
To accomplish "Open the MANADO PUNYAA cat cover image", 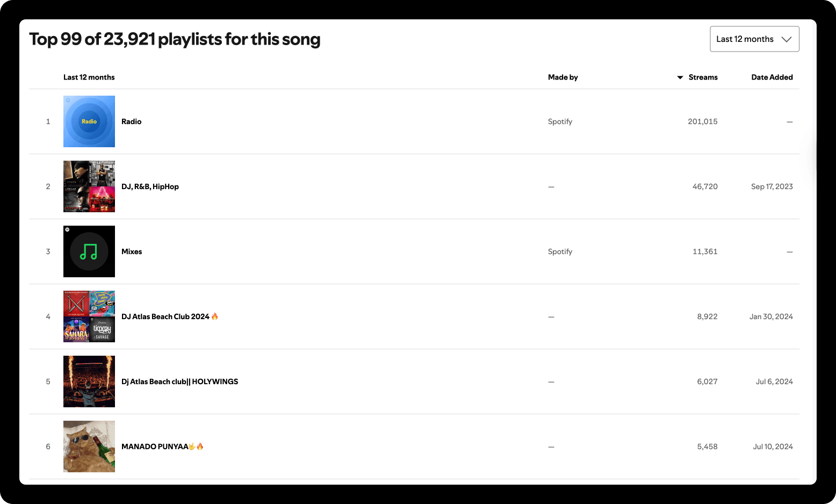I will click(89, 447).
